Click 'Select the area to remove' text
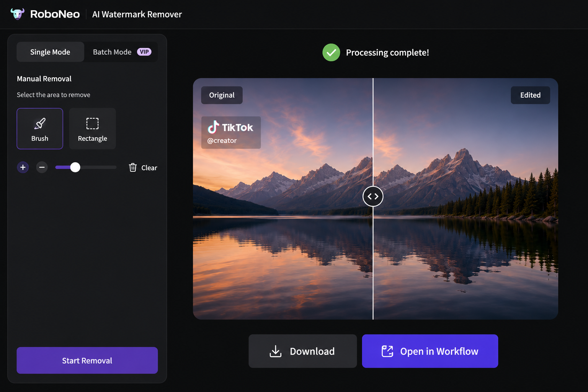Screen dimensions: 588x392 click(54, 95)
